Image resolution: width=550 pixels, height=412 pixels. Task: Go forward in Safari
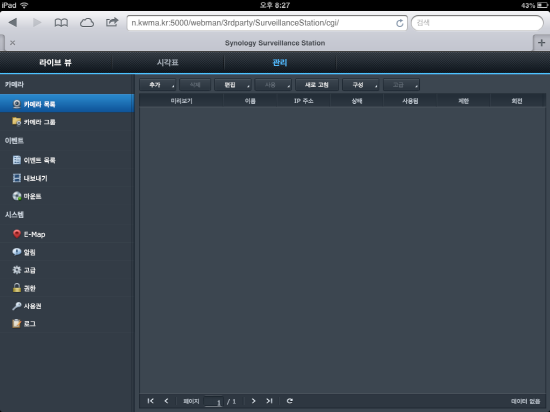point(37,23)
